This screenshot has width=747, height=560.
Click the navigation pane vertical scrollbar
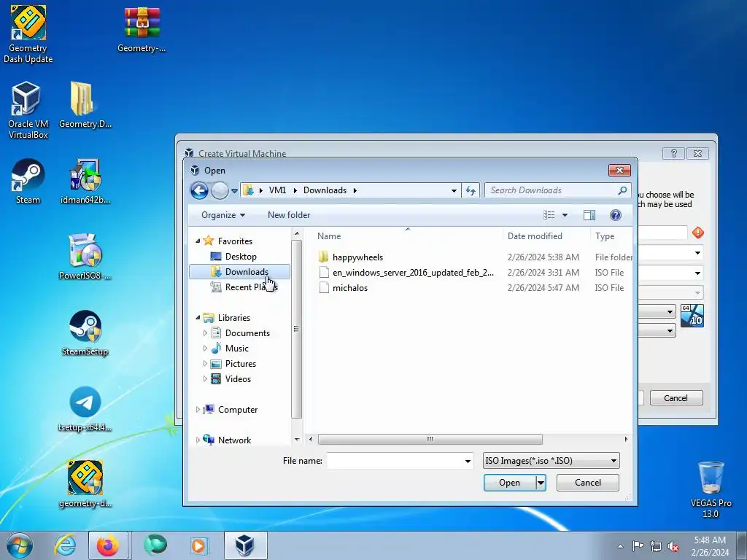coord(296,329)
